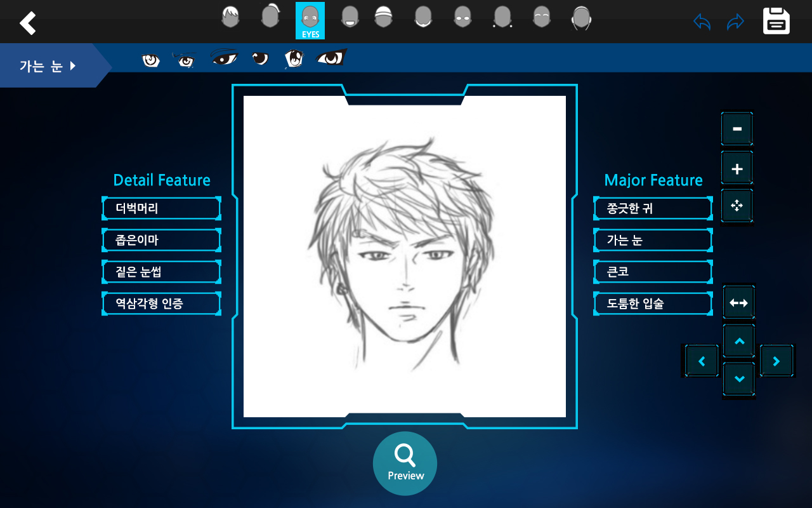Viewport: 812px width, 508px height.
Task: Undo the last change
Action: pos(702,22)
